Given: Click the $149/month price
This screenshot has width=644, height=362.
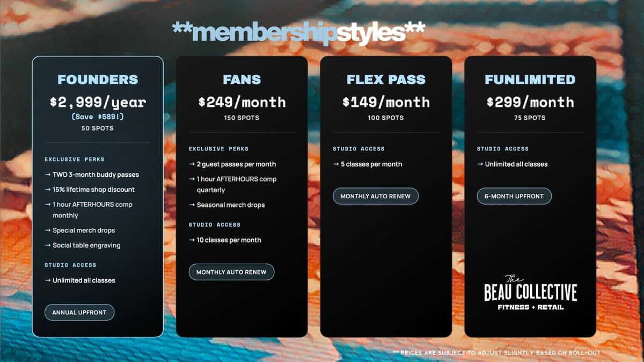Looking at the screenshot, I should click(386, 102).
